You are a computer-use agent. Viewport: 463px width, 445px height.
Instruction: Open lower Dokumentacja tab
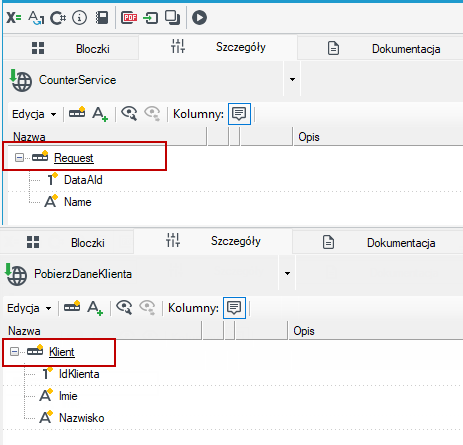[377, 243]
